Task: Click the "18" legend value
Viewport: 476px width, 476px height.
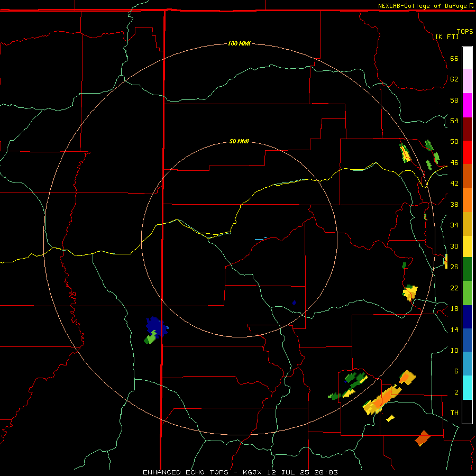Action: (x=454, y=309)
